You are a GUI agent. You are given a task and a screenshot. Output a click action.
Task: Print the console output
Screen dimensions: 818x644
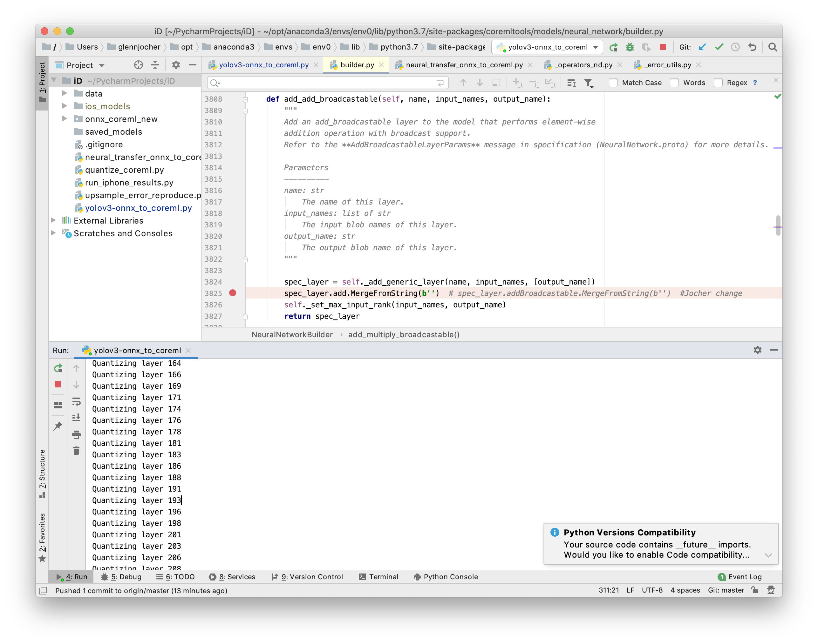[x=77, y=434]
